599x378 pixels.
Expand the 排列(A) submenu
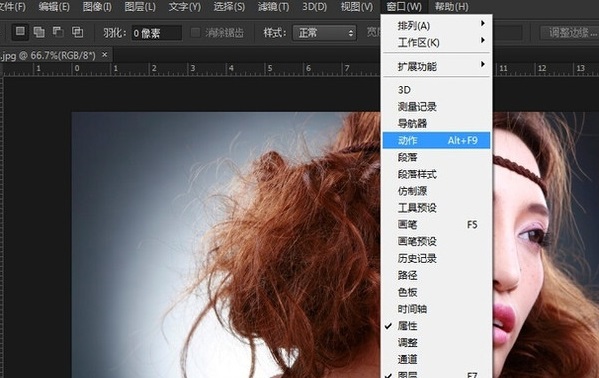tap(436, 26)
